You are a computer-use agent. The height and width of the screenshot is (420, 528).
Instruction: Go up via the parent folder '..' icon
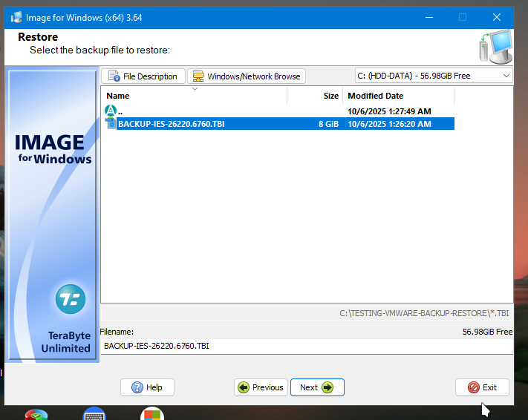coord(111,111)
